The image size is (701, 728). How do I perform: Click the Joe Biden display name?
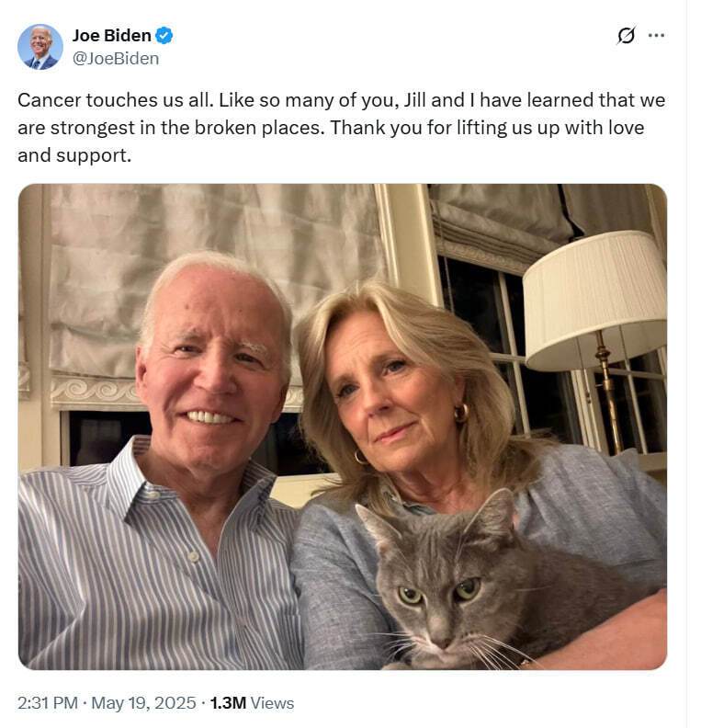tap(111, 36)
